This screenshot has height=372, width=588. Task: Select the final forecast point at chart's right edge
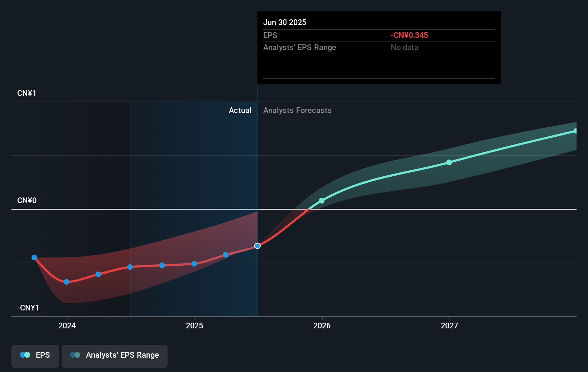pyautogui.click(x=575, y=131)
